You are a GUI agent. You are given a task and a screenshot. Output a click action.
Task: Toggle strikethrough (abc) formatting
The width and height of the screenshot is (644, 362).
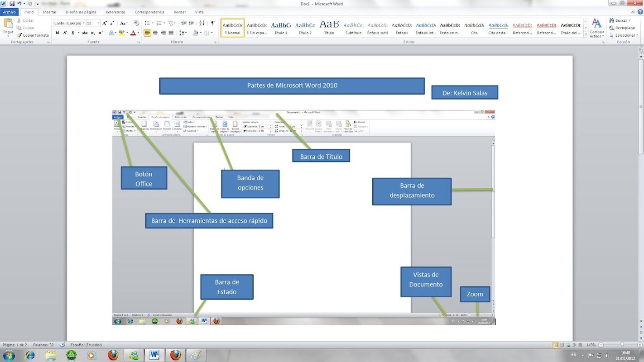[85, 33]
